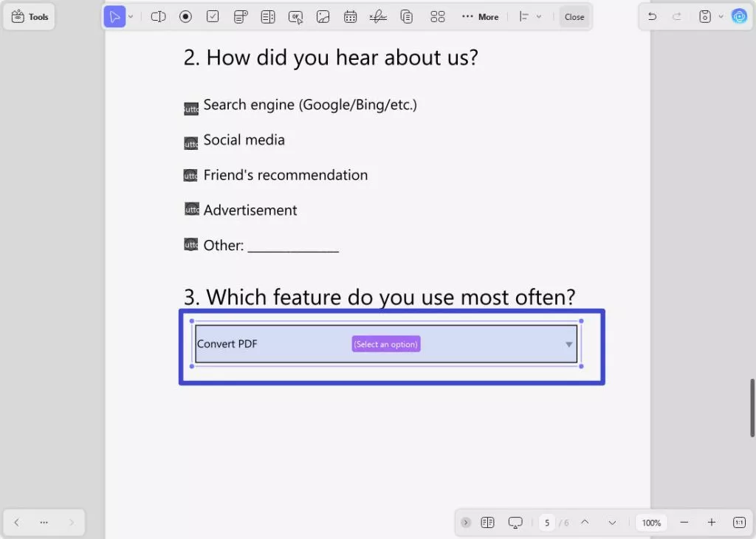Select the radio button form tool
The height and width of the screenshot is (539, 756).
point(185,17)
